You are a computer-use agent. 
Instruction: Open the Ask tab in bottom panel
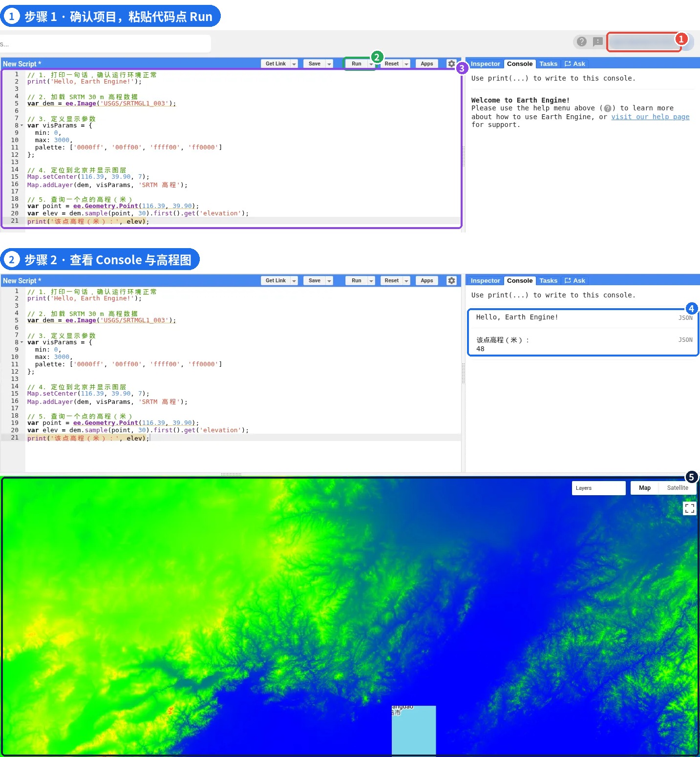point(575,280)
